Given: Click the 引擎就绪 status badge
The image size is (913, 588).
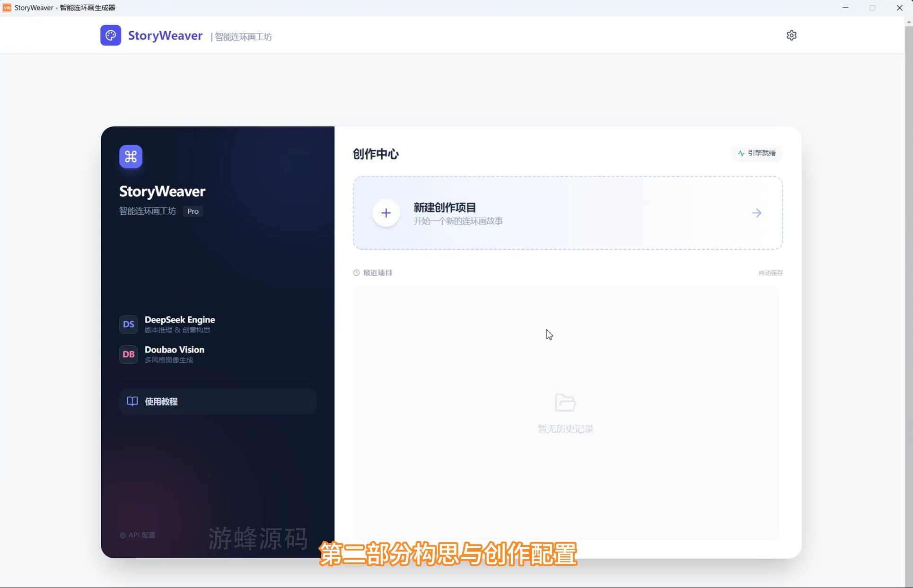Looking at the screenshot, I should (x=757, y=153).
